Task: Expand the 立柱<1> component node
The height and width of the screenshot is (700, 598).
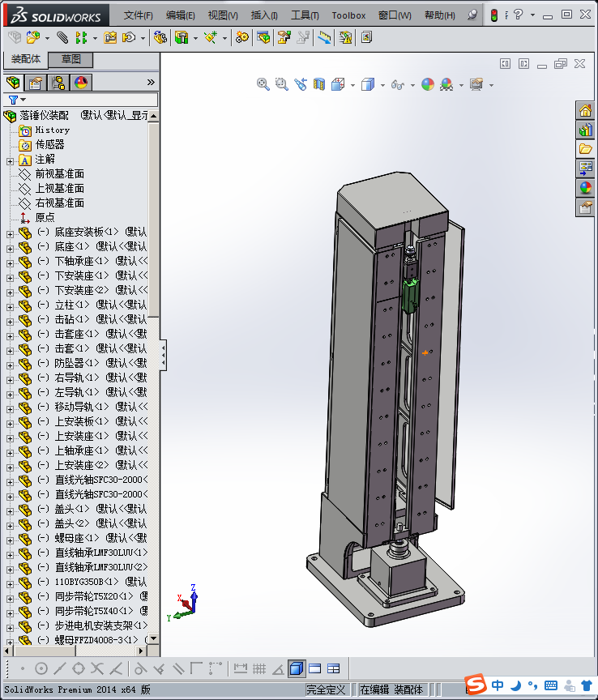Action: pos(10,307)
